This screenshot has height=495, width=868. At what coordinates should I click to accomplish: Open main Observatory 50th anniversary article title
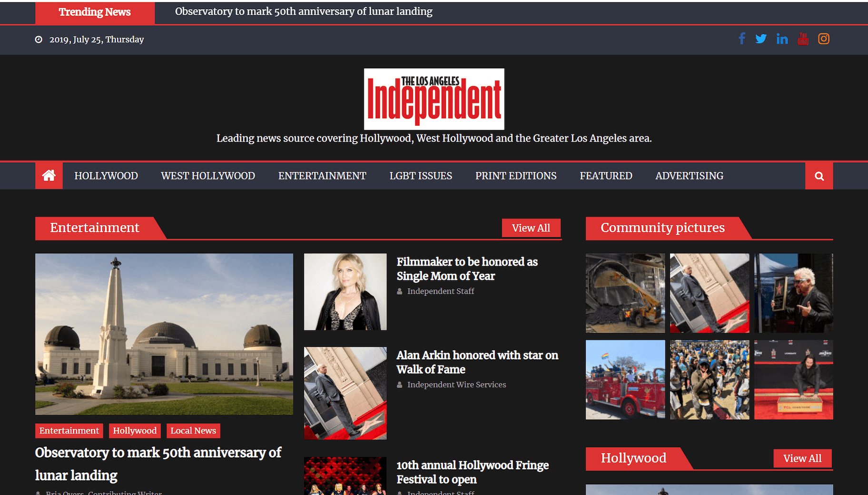pyautogui.click(x=158, y=464)
